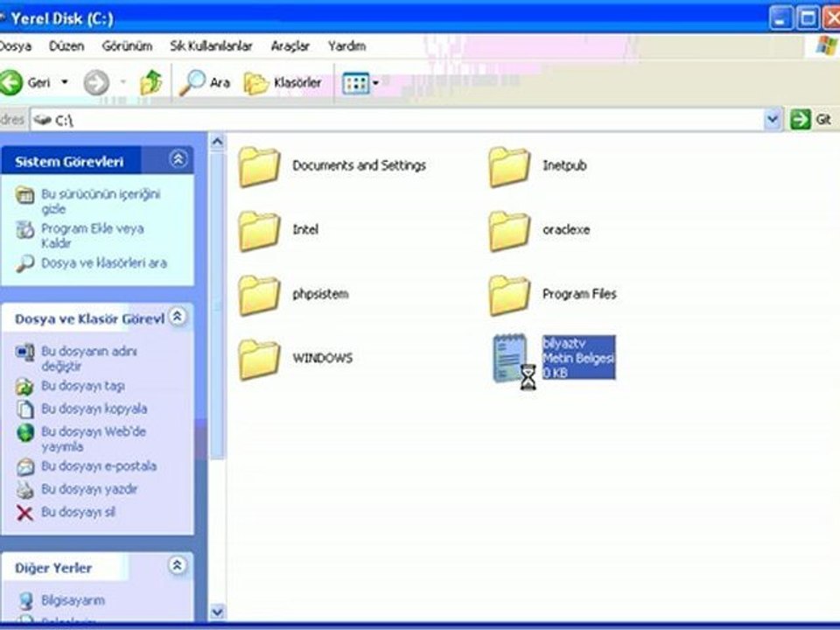
Task: Click the globe icon for Web'de yayımla
Action: (x=24, y=433)
